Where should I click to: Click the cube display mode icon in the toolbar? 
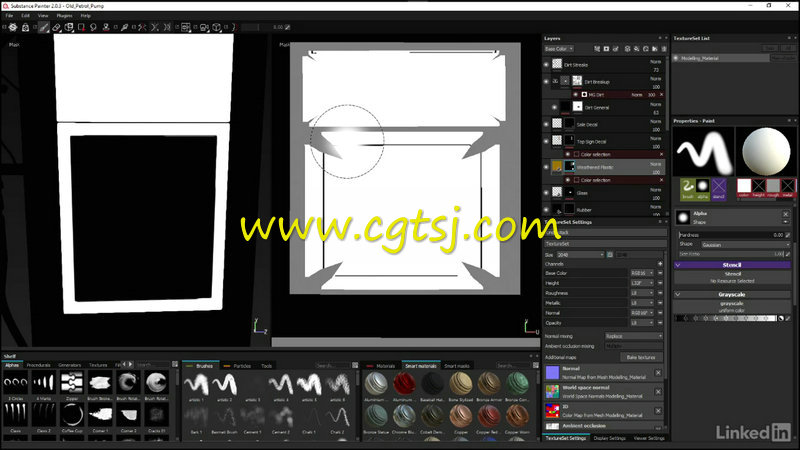click(x=217, y=27)
